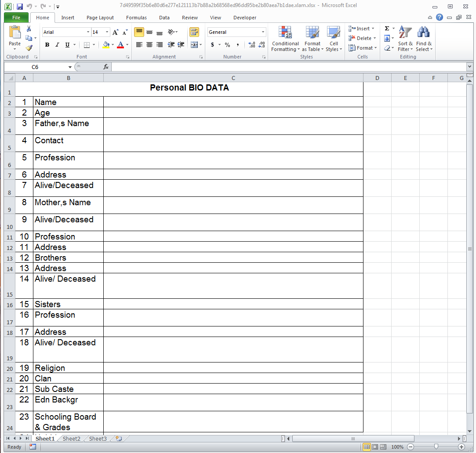
Task: Open Conditional Formatting dropdown
Action: 285,39
